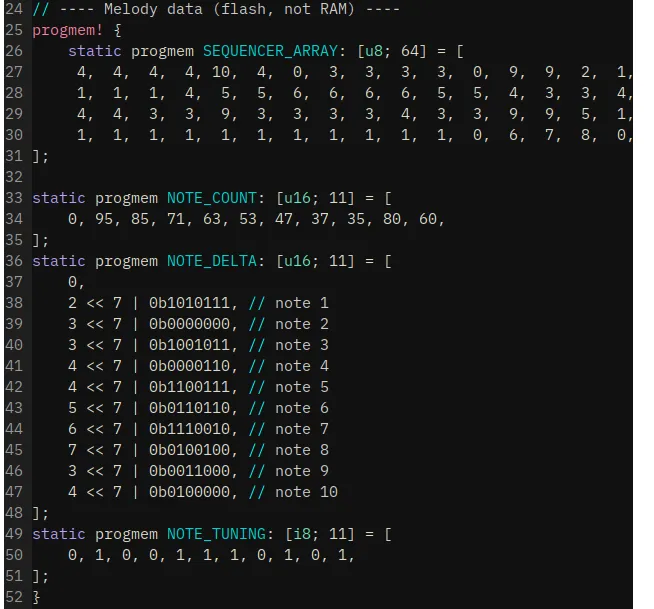
Task: Click the 'note 2' comment
Action: pos(302,324)
